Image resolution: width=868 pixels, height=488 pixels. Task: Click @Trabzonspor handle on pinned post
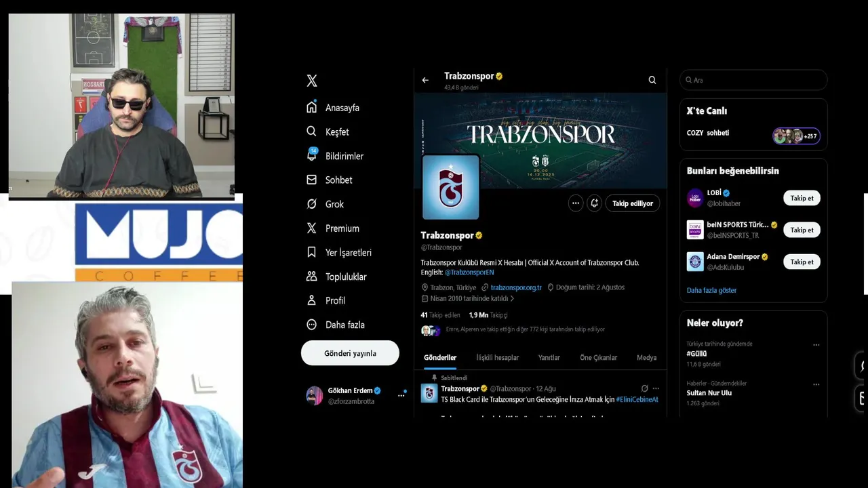(x=511, y=389)
